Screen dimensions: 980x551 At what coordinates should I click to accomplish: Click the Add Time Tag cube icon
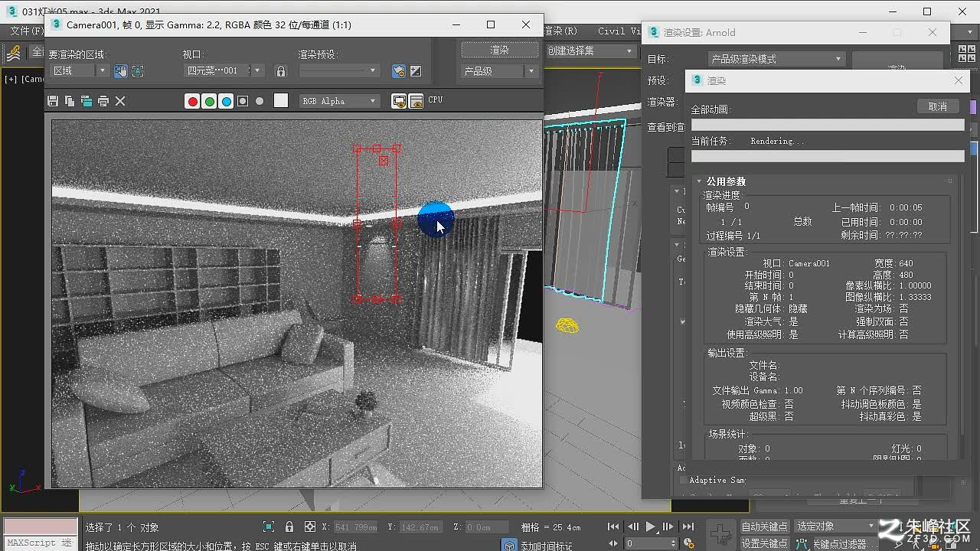pyautogui.click(x=509, y=545)
